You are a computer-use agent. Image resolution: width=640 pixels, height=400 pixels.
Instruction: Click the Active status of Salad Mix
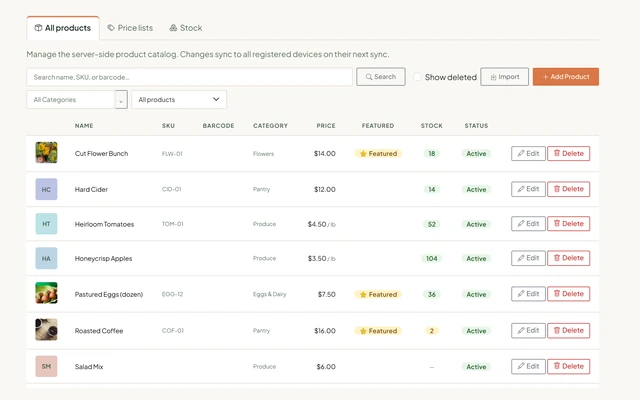click(476, 367)
